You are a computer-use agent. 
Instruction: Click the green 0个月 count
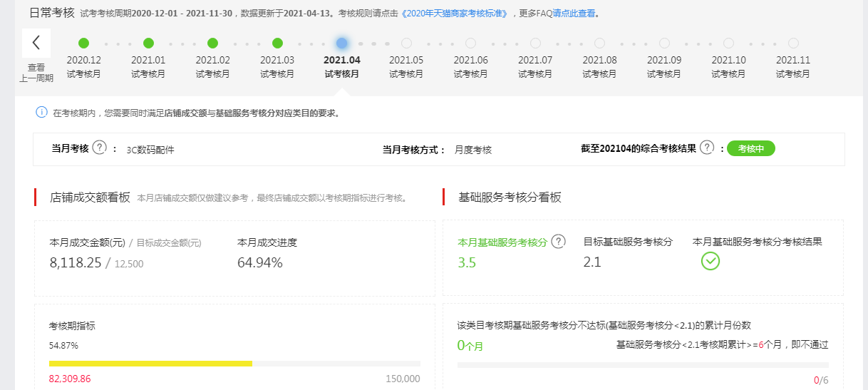point(470,346)
